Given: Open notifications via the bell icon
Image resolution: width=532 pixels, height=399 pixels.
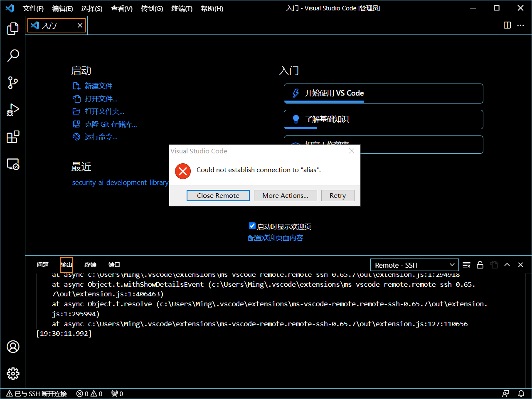Looking at the screenshot, I should [x=521, y=394].
